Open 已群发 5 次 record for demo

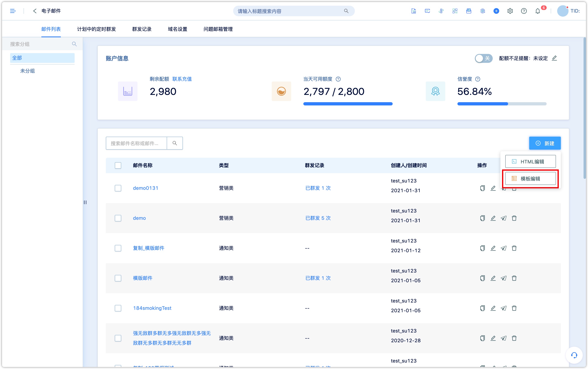click(x=318, y=218)
